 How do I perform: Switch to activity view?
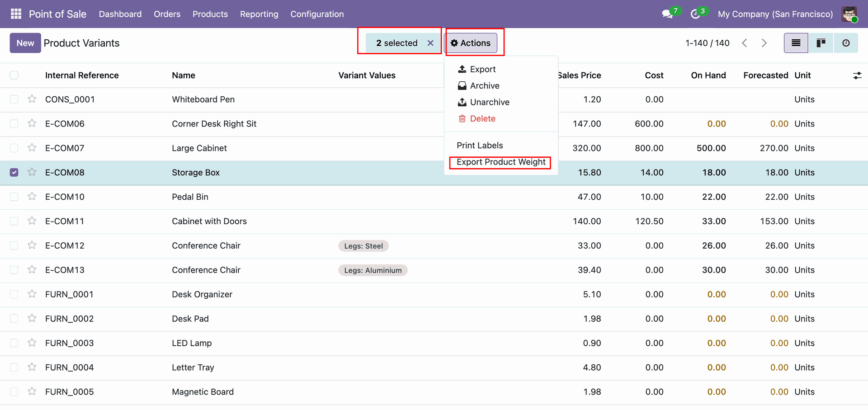click(x=845, y=43)
